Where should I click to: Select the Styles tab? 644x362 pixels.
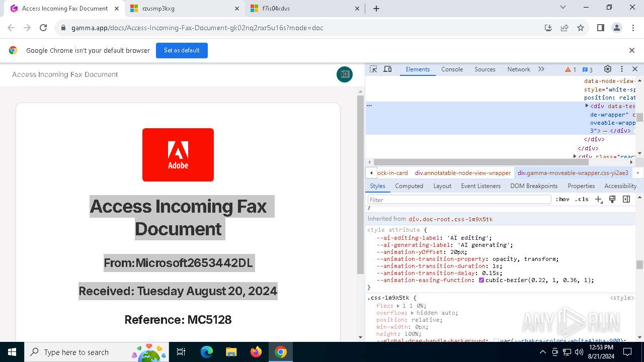pos(377,186)
